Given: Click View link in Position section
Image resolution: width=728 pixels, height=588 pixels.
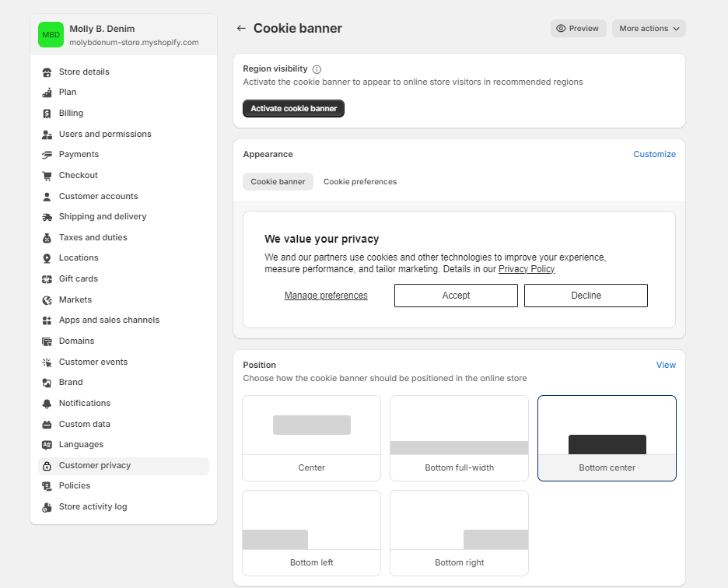Looking at the screenshot, I should click(x=666, y=365).
